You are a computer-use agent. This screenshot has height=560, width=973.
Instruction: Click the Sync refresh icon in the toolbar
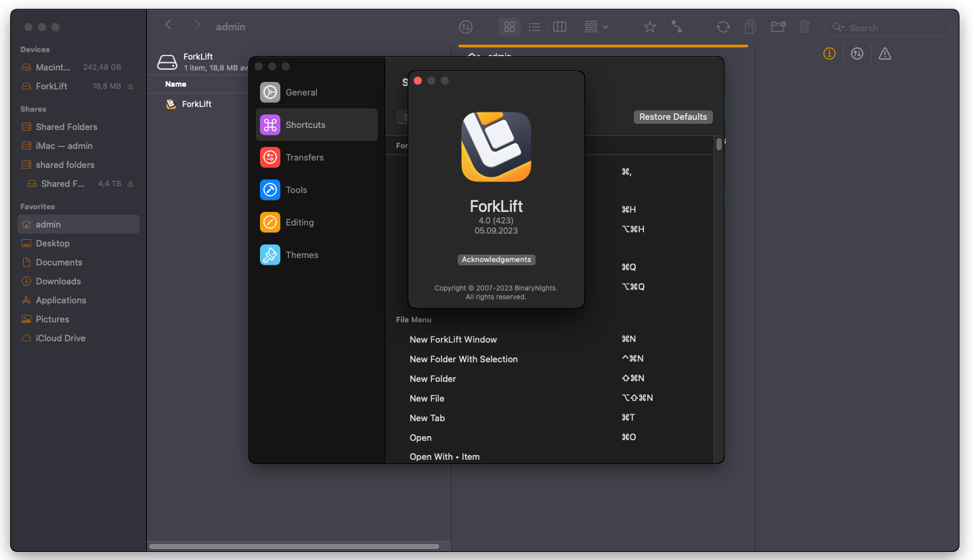pos(723,27)
